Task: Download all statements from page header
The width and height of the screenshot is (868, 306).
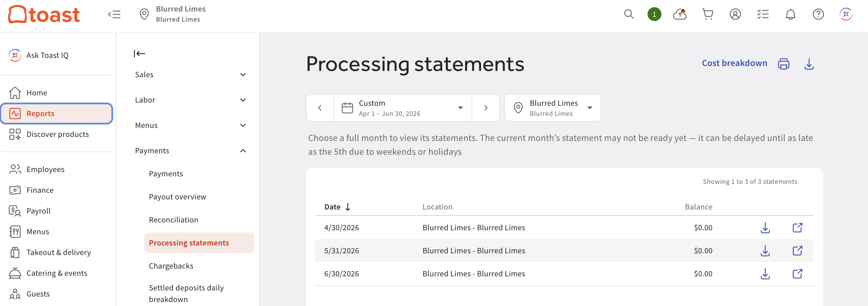Action: tap(809, 64)
